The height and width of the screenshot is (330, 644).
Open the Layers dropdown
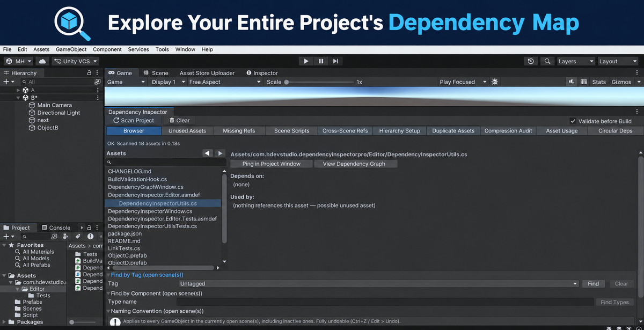click(576, 61)
